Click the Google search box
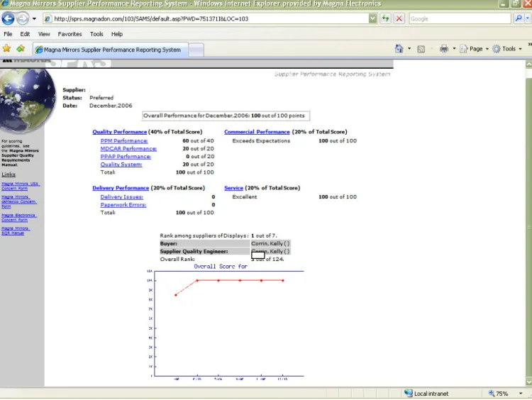This screenshot has height=400, width=532. pyautogui.click(x=460, y=18)
